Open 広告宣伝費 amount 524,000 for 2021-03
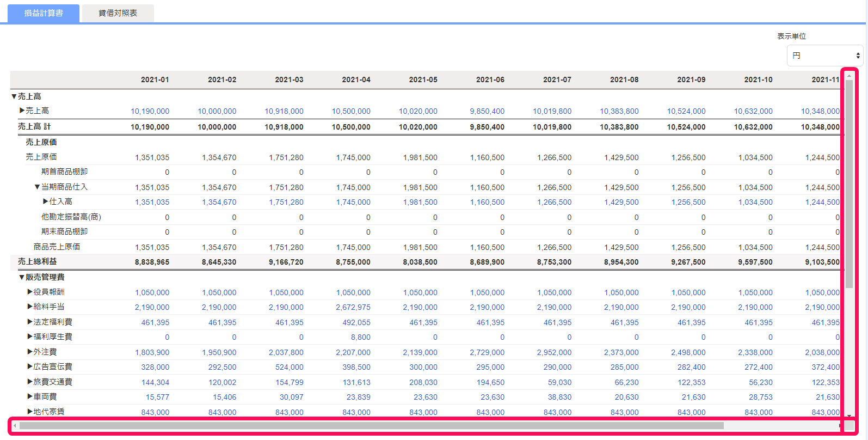Viewport: 868px width, 440px height. (x=290, y=367)
